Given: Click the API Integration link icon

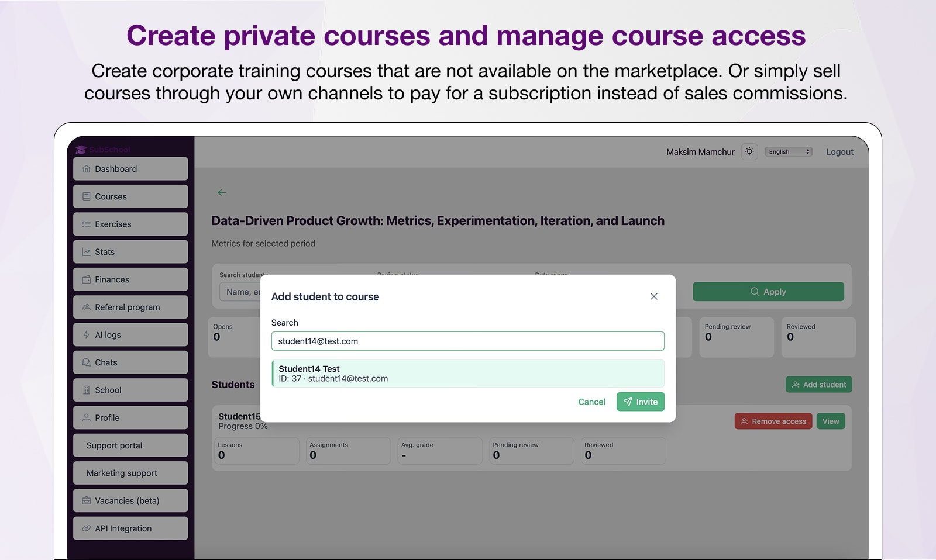Looking at the screenshot, I should pyautogui.click(x=87, y=528).
